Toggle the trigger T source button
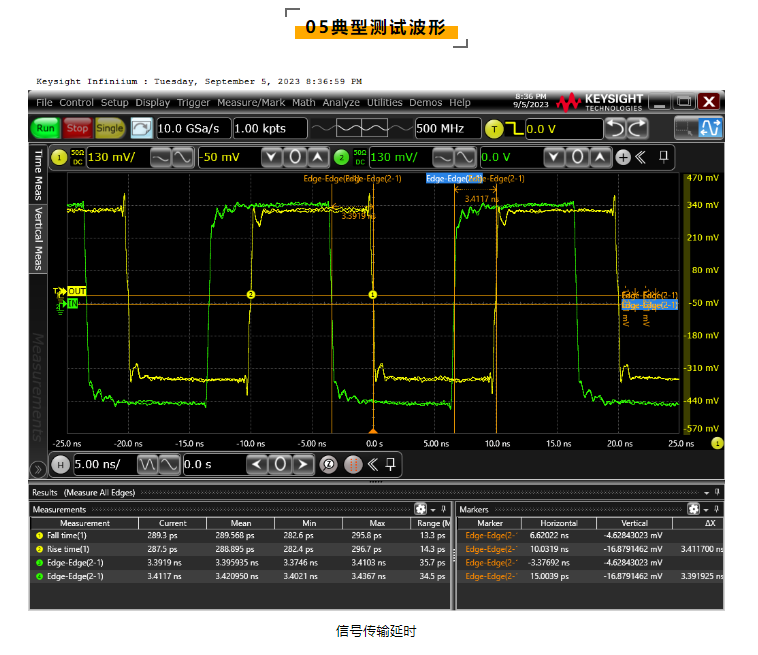This screenshot has height=655, width=758. click(494, 128)
